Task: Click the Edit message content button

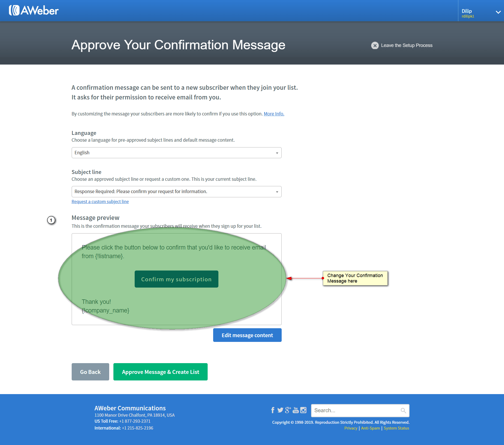Action: tap(247, 335)
